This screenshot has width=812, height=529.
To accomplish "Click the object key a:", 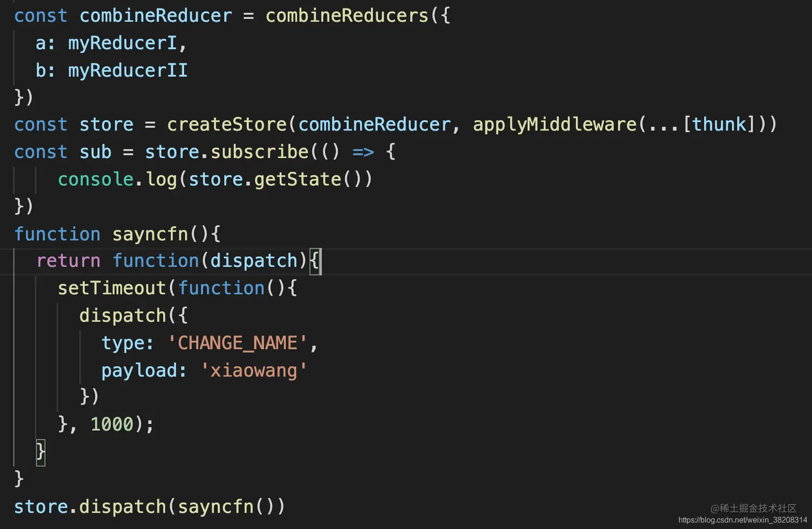I will [x=45, y=43].
